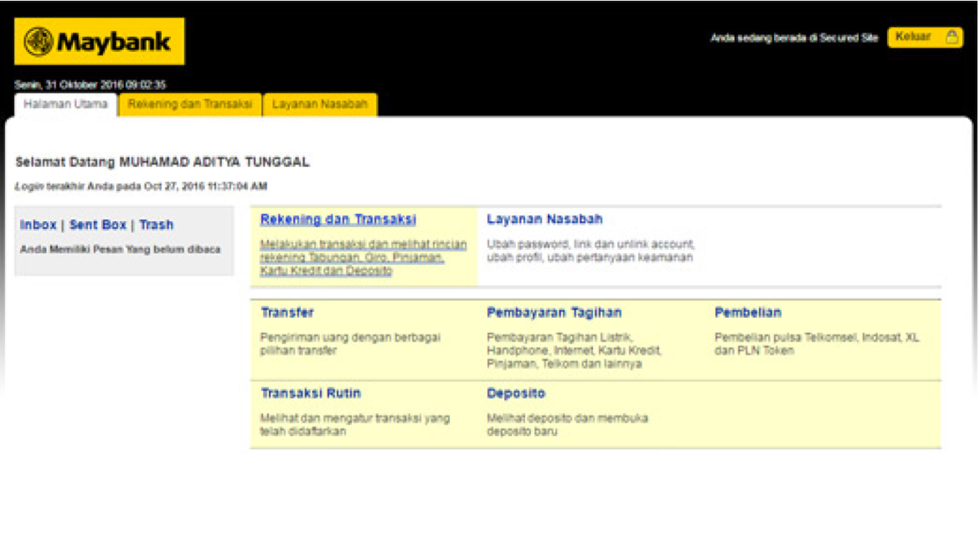This screenshot has width=980, height=560.
Task: Open the Deposito link
Action: click(515, 393)
